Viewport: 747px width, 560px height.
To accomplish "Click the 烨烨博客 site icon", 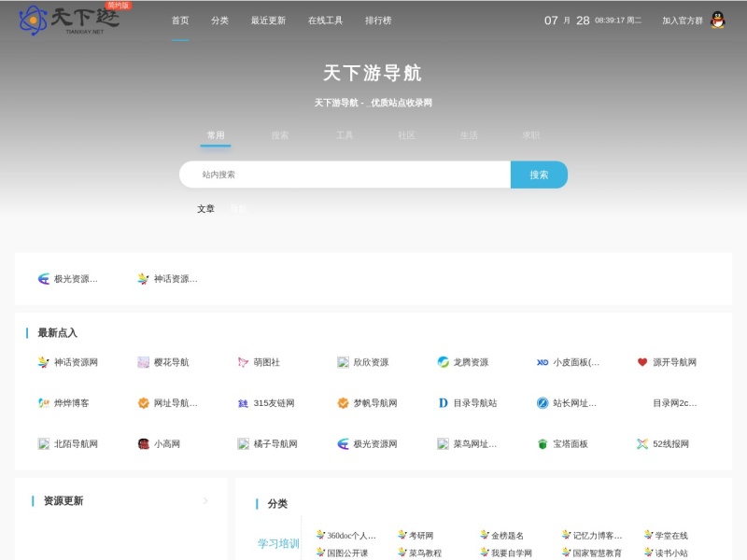I will 43,403.
